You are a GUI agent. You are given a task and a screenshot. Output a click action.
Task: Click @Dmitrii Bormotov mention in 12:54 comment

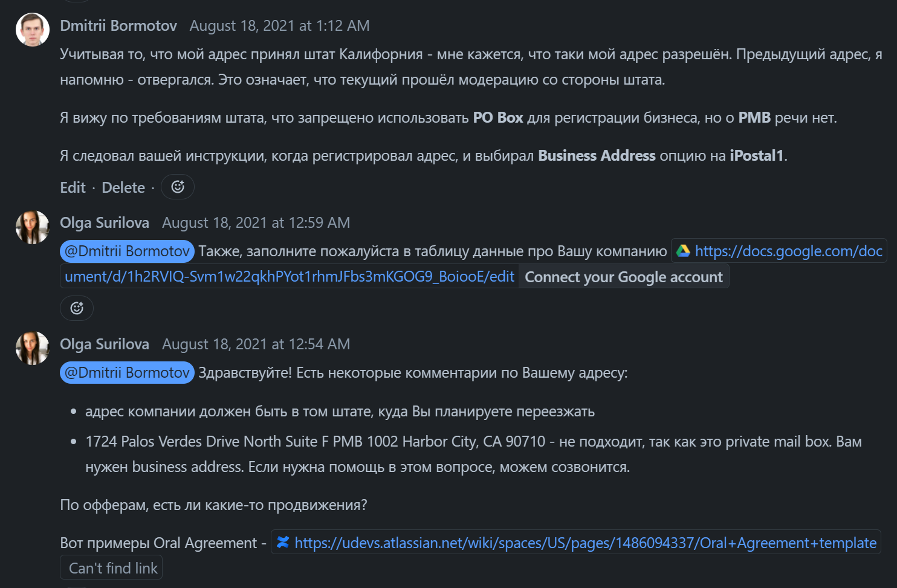pos(127,372)
